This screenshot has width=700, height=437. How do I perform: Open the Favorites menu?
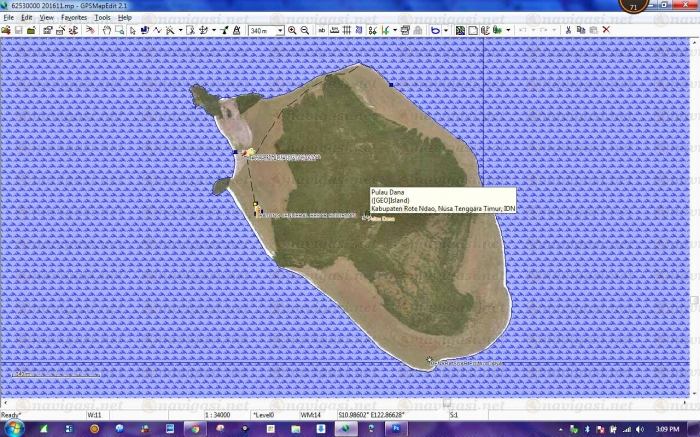tap(74, 18)
